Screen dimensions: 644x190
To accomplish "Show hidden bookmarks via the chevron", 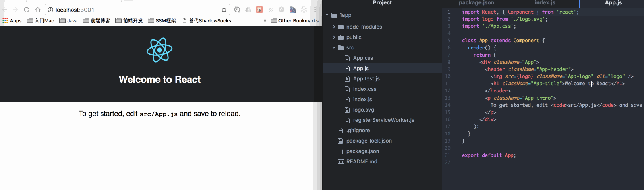I will tap(265, 20).
